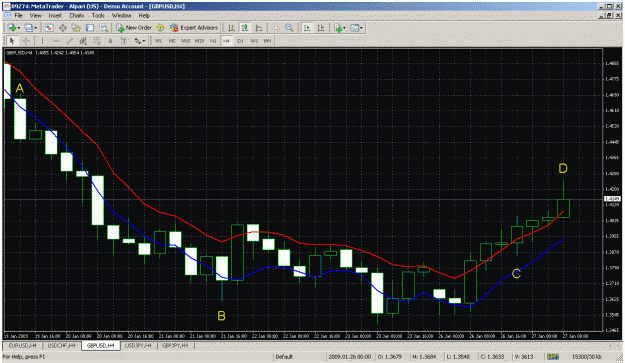The image size is (625, 363).
Task: Select the H4 timeframe button
Action: (x=226, y=41)
